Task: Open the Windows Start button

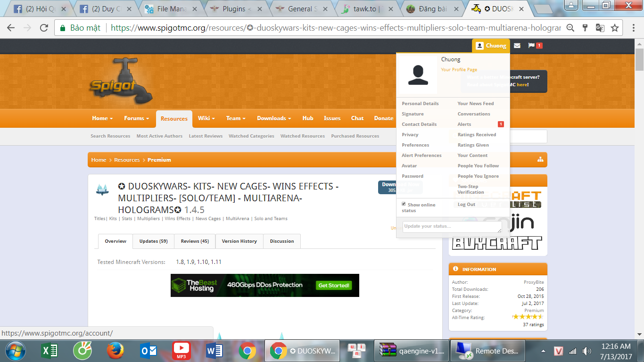Action: click(17, 351)
